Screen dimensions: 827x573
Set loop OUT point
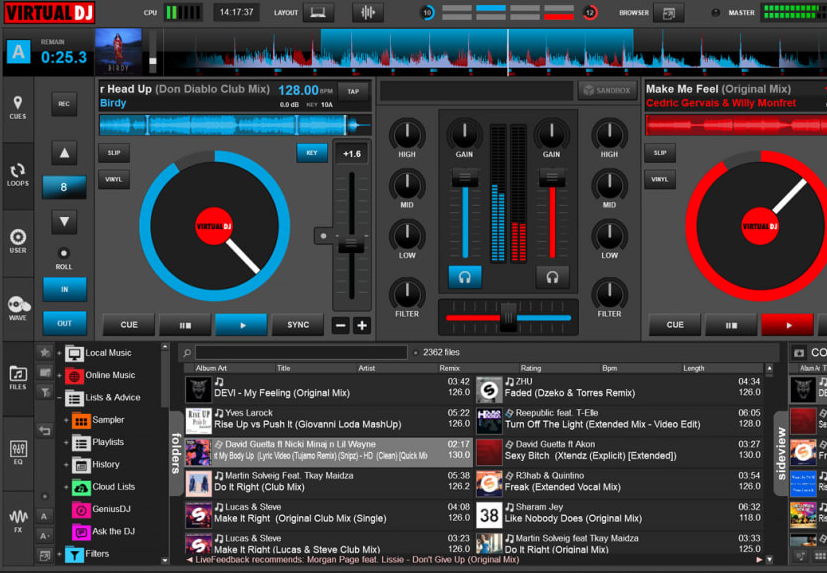point(64,323)
